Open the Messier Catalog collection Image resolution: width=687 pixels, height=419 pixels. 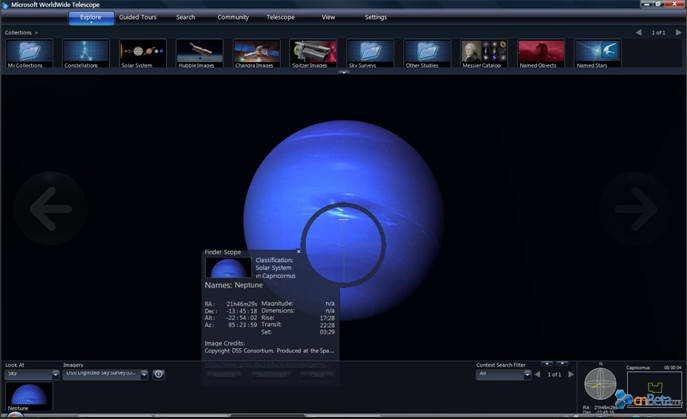484,53
